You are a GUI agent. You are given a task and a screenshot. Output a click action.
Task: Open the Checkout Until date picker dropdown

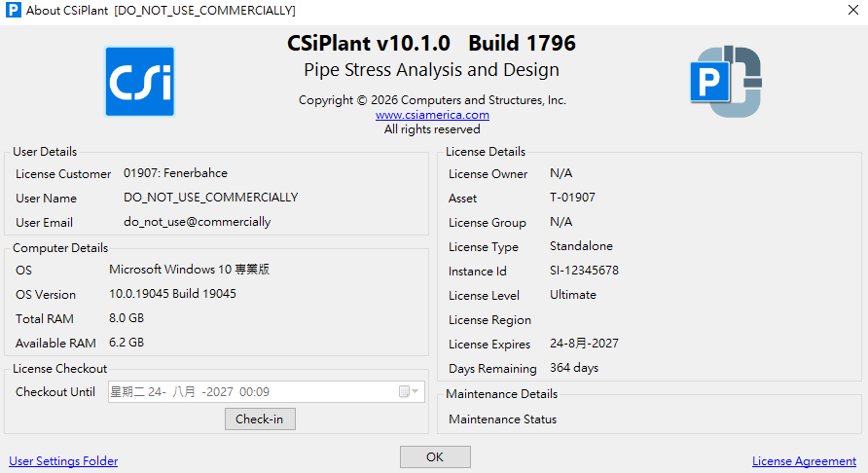coord(409,391)
